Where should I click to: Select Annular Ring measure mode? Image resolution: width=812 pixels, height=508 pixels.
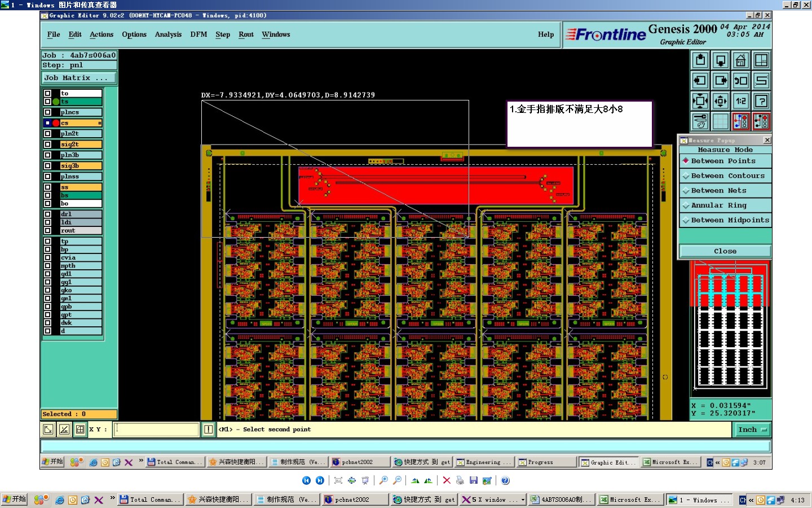(x=725, y=205)
